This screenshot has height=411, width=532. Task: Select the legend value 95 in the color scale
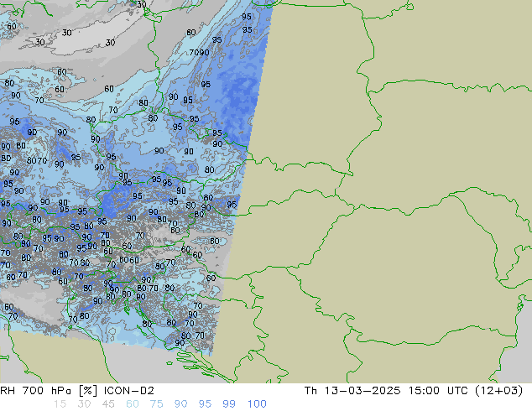[x=205, y=404]
